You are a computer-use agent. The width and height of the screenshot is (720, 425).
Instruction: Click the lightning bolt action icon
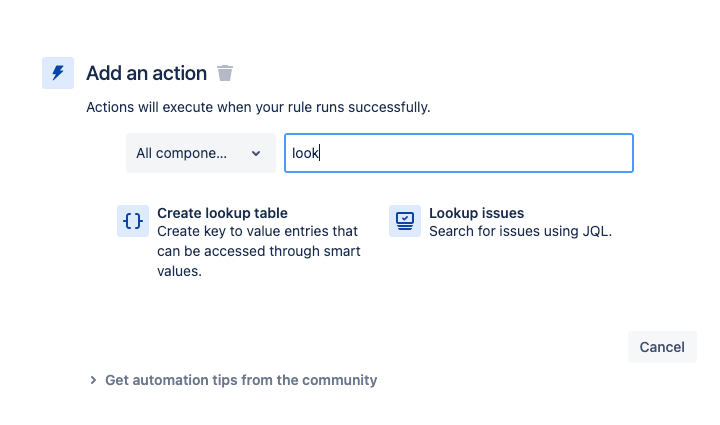tap(58, 73)
